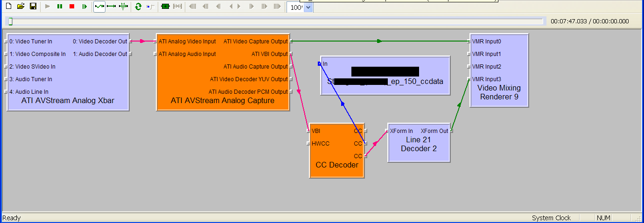Image resolution: width=644 pixels, height=223 pixels.
Task: Stop the graph with the red square button
Action: pos(72,7)
